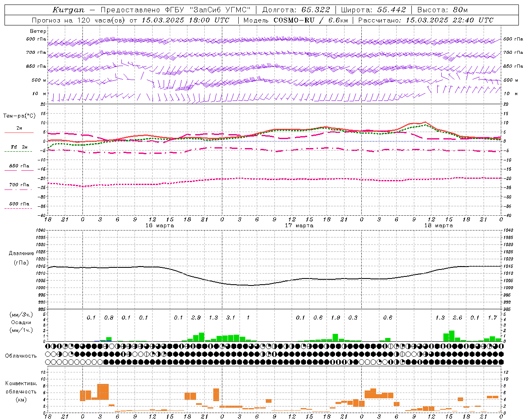Click the 1.7 precipitation value
525x420 pixels.
coord(492,318)
